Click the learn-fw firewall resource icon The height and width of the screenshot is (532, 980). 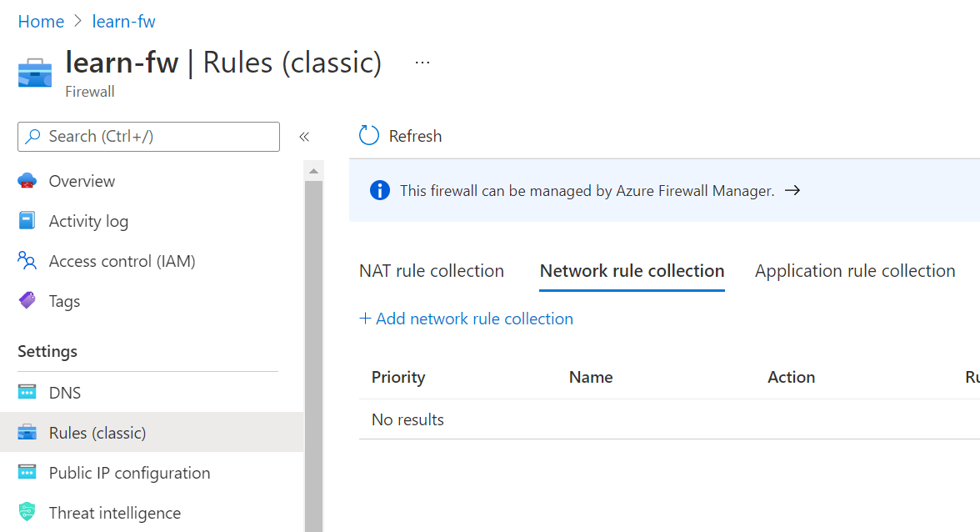35,73
